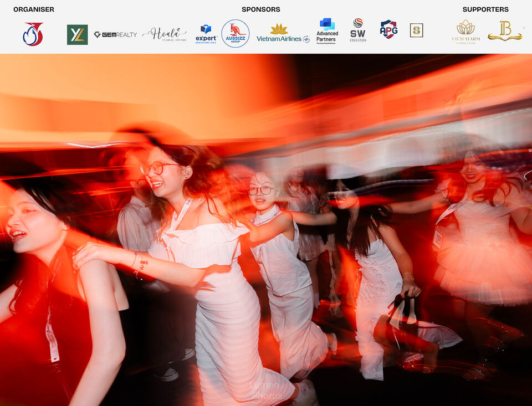Viewport: 532px width, 406px height.
Task: Select the SPONSORS heading text
Action: click(x=261, y=9)
